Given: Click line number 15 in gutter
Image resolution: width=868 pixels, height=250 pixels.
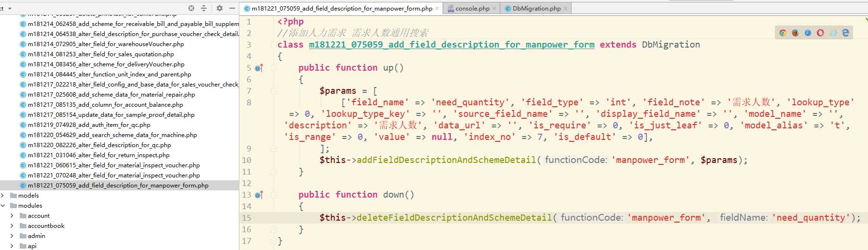Looking at the screenshot, I should tap(247, 218).
